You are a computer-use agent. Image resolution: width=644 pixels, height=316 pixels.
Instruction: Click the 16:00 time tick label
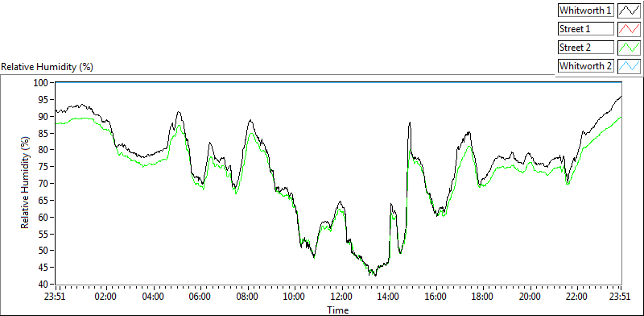[436, 297]
